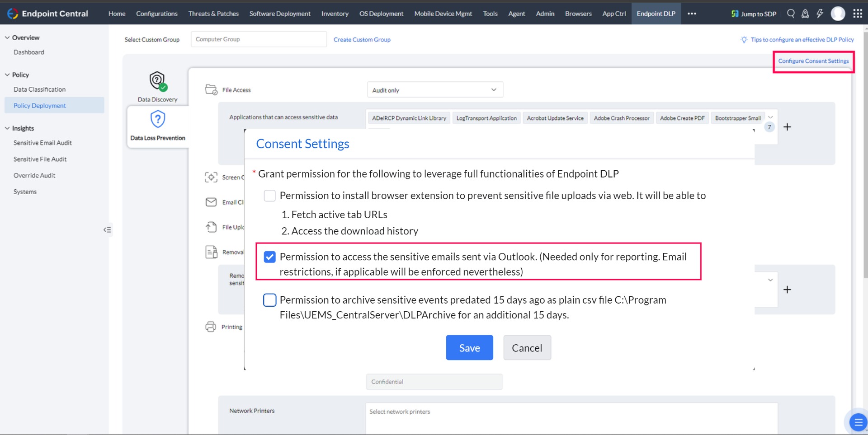Click the user profile avatar
This screenshot has height=435, width=868.
[838, 14]
